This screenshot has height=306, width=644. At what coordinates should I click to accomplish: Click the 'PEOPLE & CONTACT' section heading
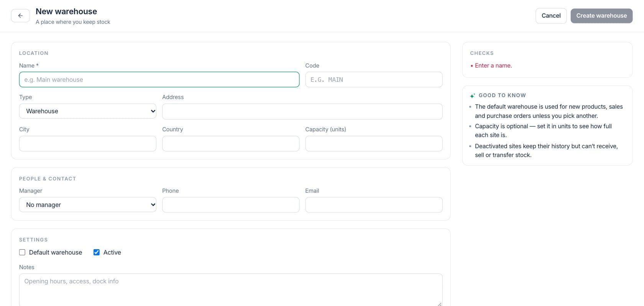pyautogui.click(x=48, y=179)
